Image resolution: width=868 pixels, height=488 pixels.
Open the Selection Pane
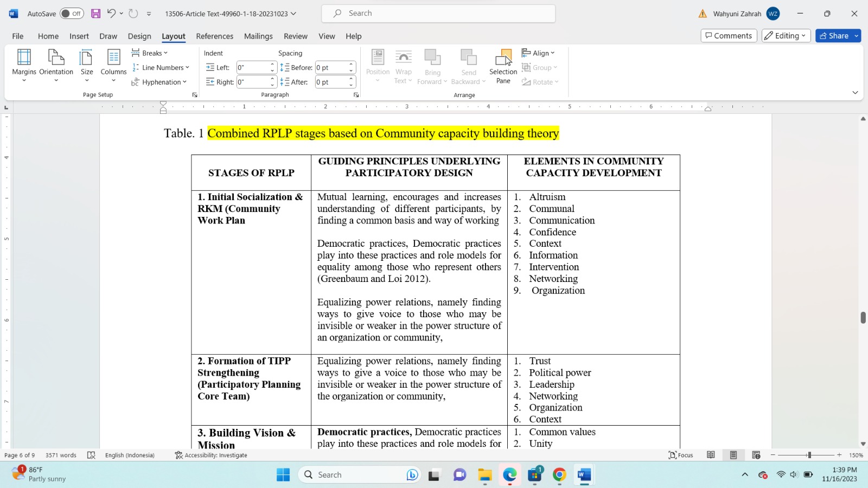point(503,67)
